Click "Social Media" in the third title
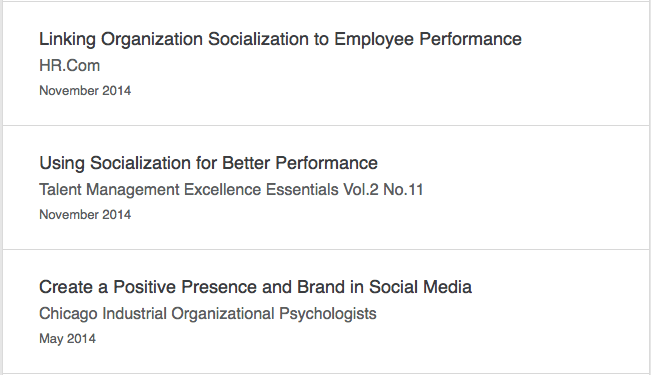This screenshot has width=651, height=375. click(x=420, y=287)
